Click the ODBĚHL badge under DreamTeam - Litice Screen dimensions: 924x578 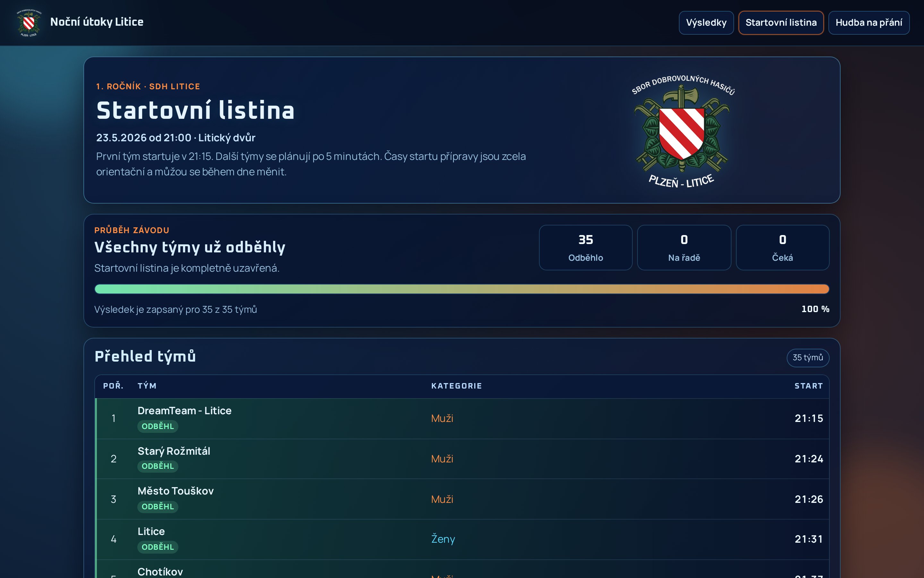coord(158,426)
